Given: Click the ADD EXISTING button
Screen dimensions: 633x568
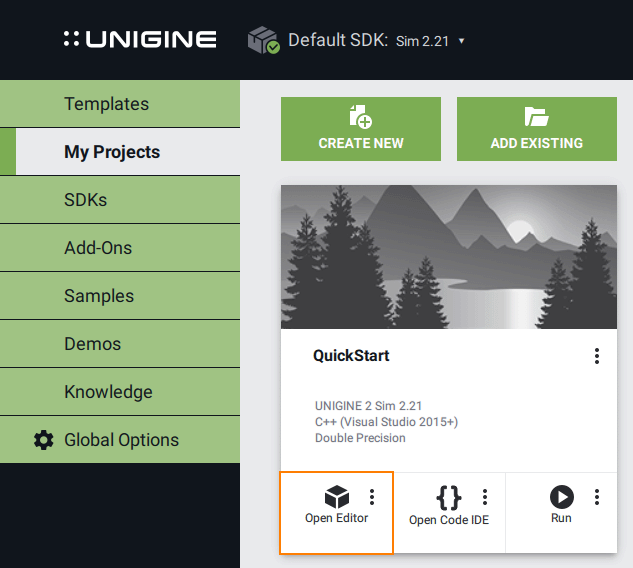Looking at the screenshot, I should click(x=537, y=129).
